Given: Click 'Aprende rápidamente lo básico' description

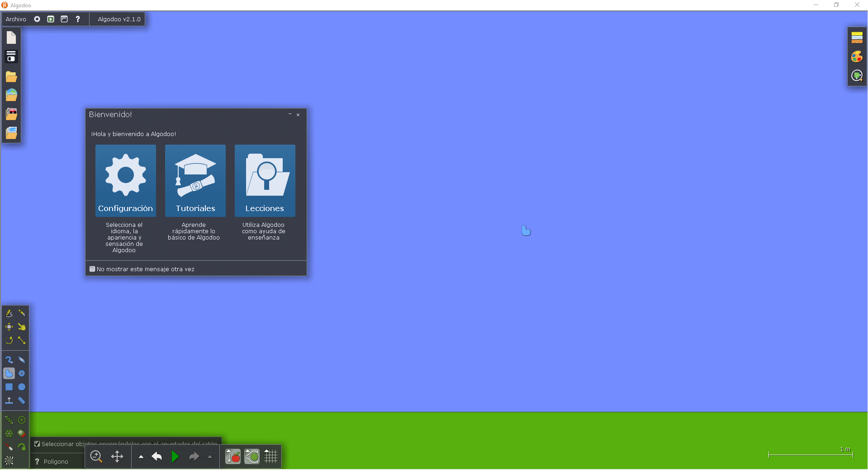Looking at the screenshot, I should 194,231.
